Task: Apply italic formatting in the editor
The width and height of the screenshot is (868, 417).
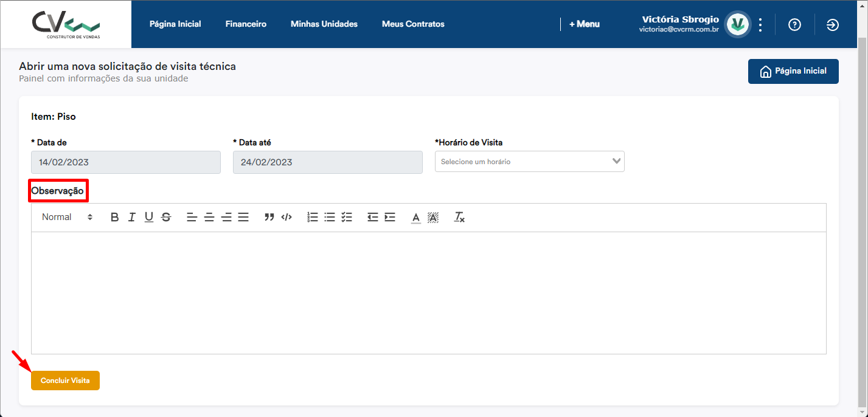Action: pyautogui.click(x=131, y=217)
